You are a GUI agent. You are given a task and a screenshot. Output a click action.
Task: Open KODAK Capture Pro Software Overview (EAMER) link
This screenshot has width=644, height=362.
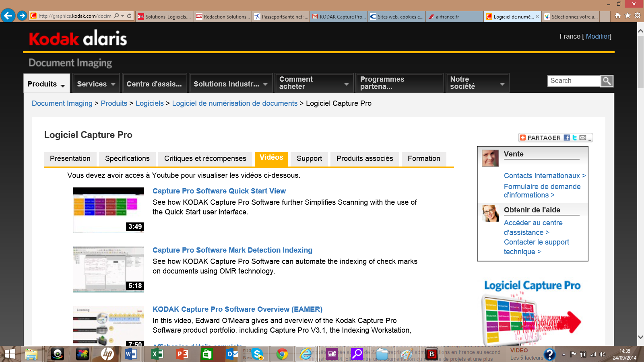pos(237,309)
